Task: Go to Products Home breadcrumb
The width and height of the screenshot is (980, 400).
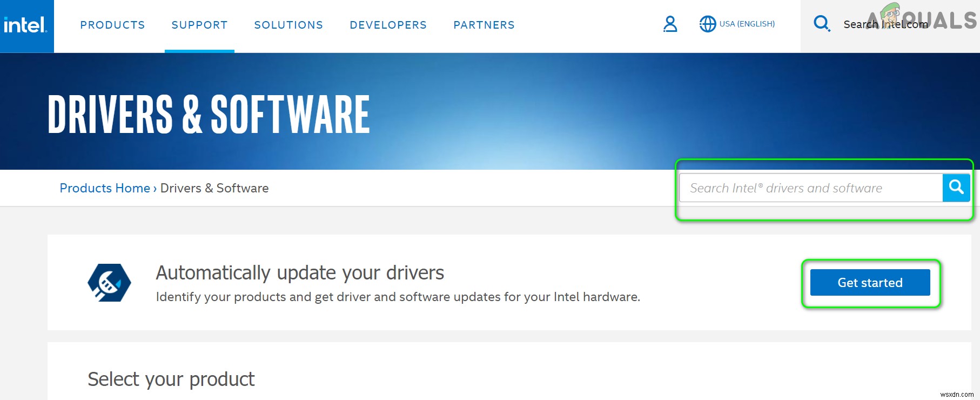Action: [105, 188]
